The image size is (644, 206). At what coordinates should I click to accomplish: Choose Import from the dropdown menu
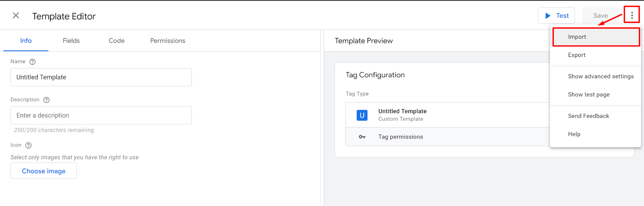[x=577, y=37]
